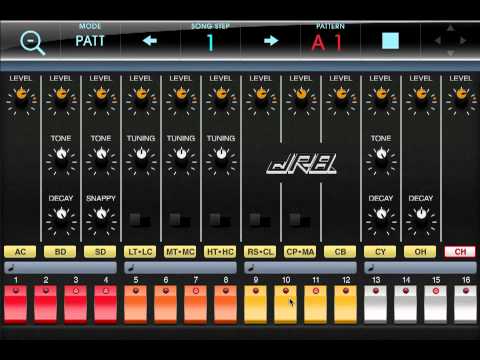
Task: Select the RS•CL instrument button
Action: (x=260, y=252)
